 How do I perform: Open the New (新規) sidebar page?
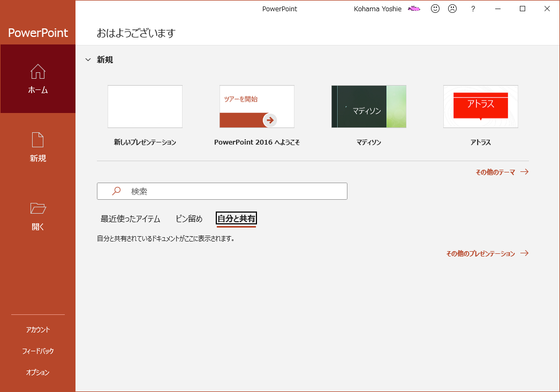[38, 147]
